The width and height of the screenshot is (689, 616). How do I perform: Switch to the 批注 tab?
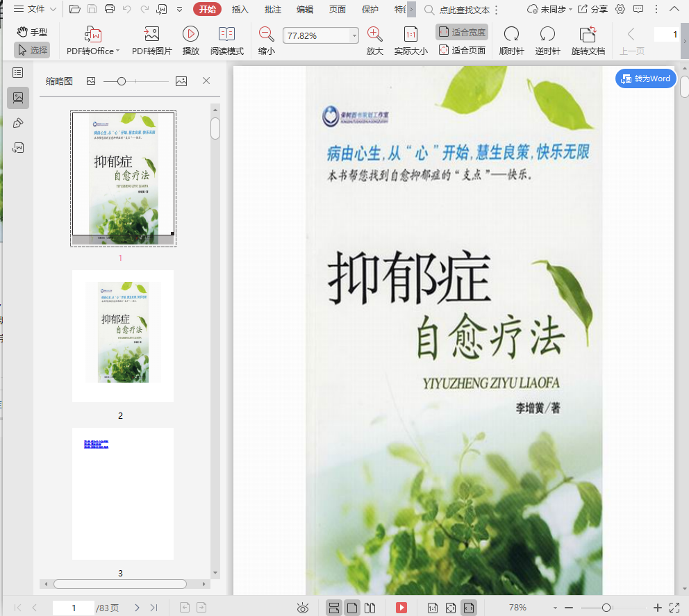(x=272, y=9)
